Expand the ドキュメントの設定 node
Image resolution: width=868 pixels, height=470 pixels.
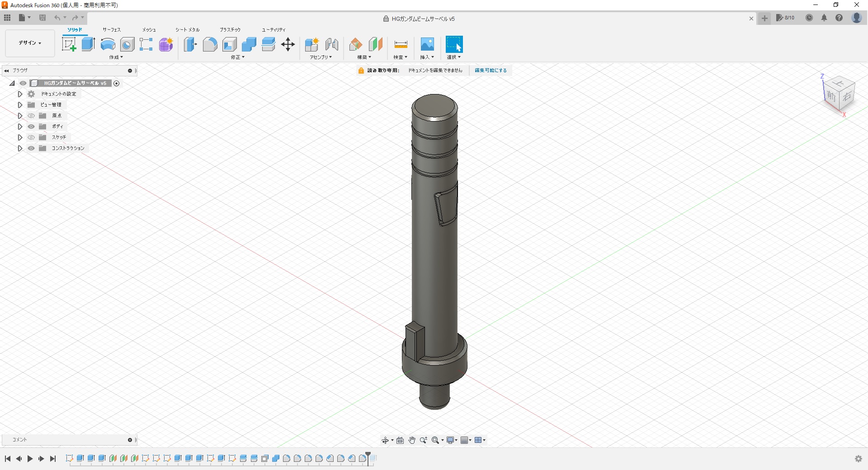coord(20,94)
